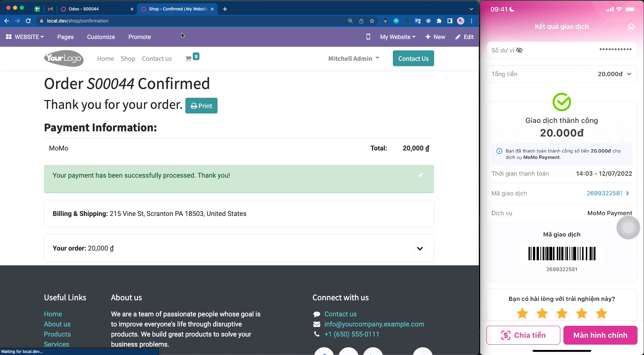This screenshot has width=644, height=355.
Task: Open footer Contact us link
Action: point(340,314)
